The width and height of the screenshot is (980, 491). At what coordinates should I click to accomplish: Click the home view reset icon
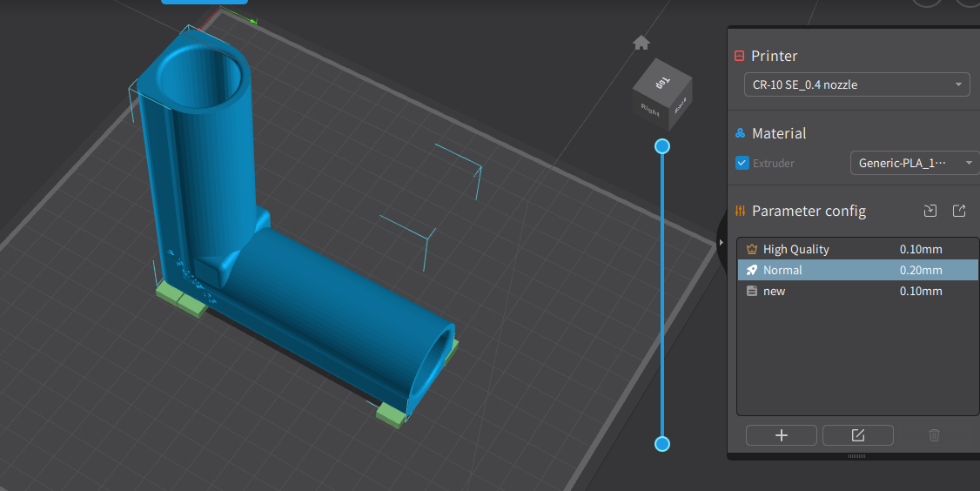click(641, 43)
